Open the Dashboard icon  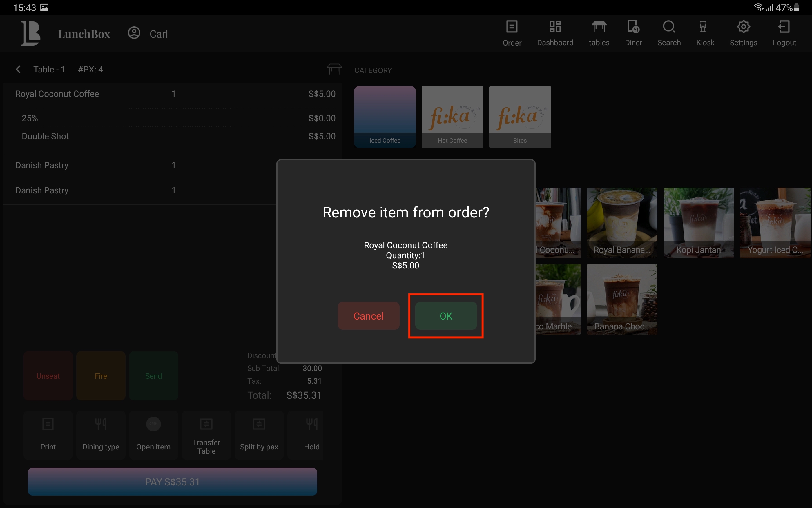[x=555, y=27]
